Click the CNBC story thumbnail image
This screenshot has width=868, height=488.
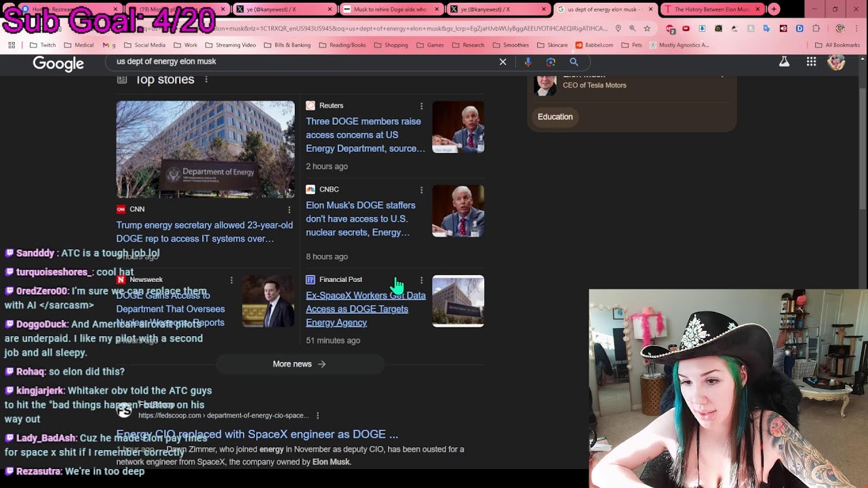coord(458,211)
